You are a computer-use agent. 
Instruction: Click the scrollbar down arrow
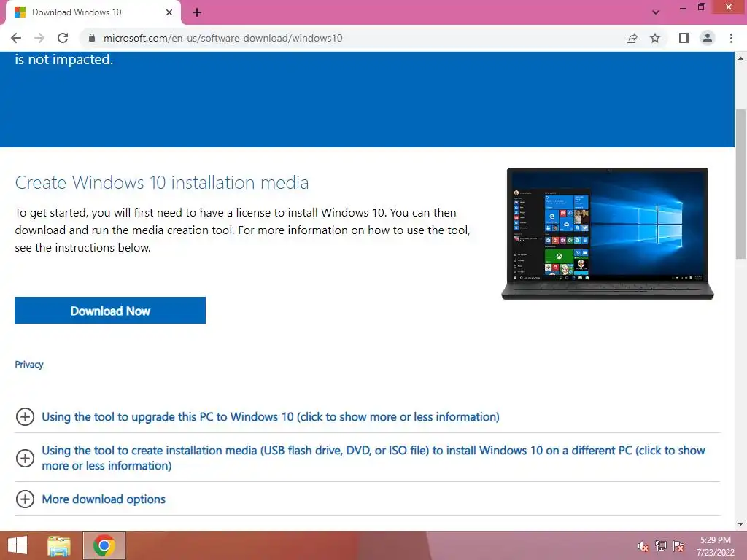pyautogui.click(x=740, y=524)
